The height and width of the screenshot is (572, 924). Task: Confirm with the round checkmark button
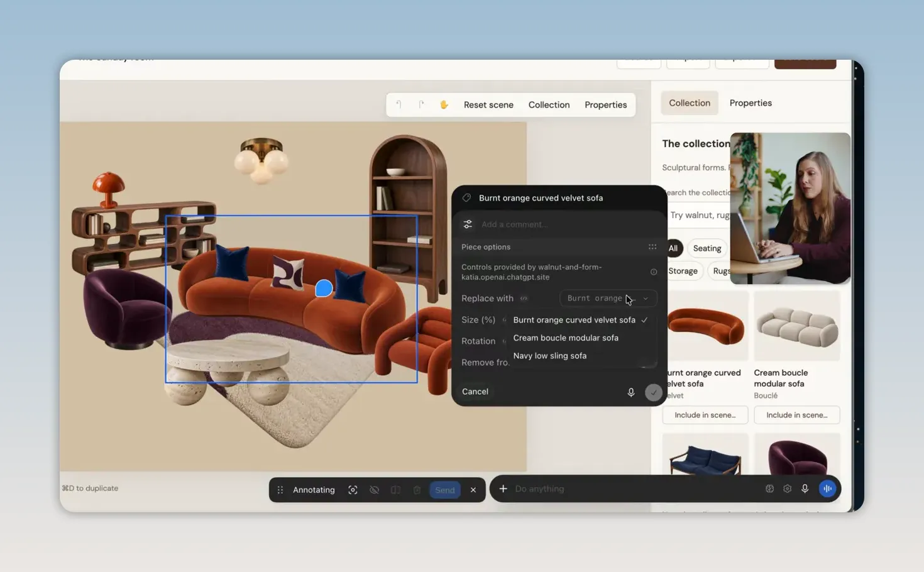654,392
